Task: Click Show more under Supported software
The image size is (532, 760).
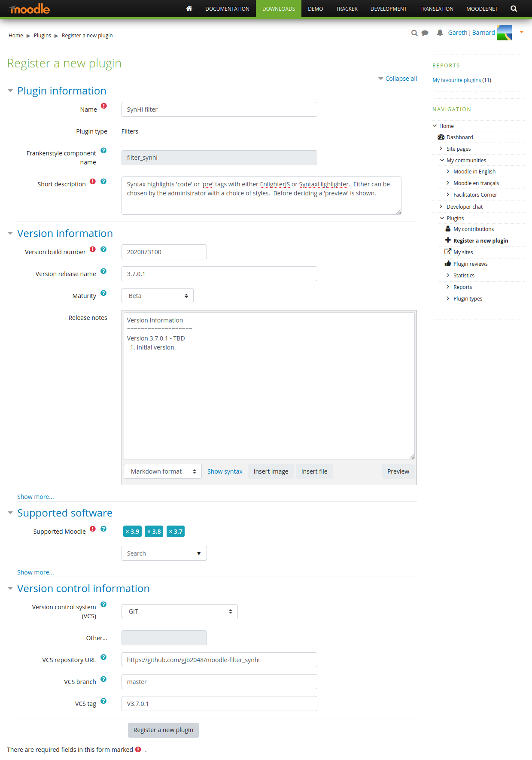Action: (36, 572)
